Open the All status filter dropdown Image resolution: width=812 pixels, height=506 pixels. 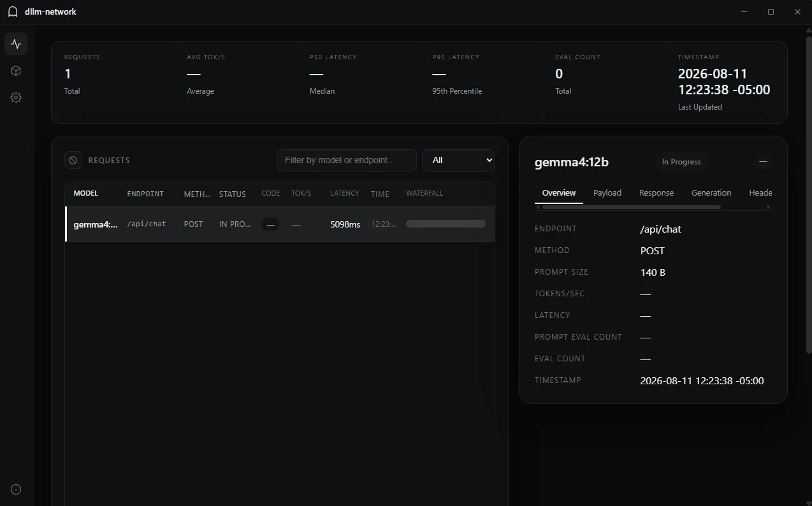pos(458,160)
